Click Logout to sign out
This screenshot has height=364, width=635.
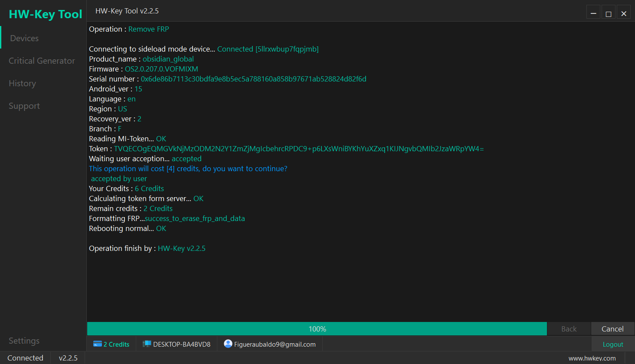[613, 344]
